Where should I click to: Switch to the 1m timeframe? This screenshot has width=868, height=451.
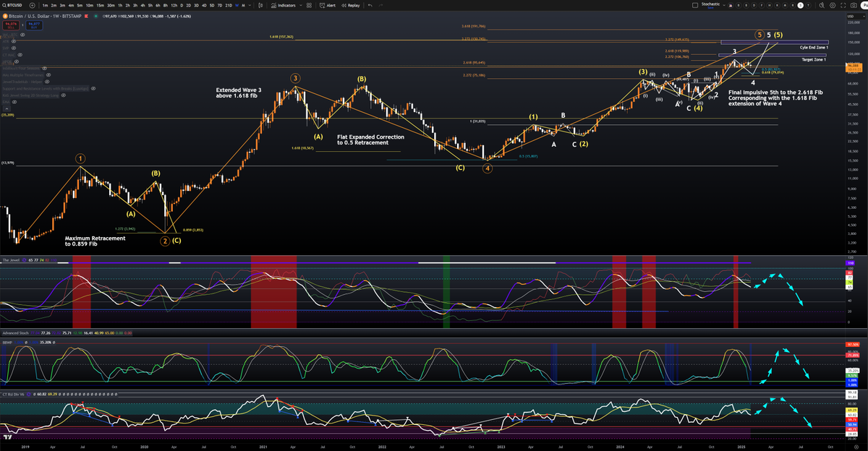46,5
